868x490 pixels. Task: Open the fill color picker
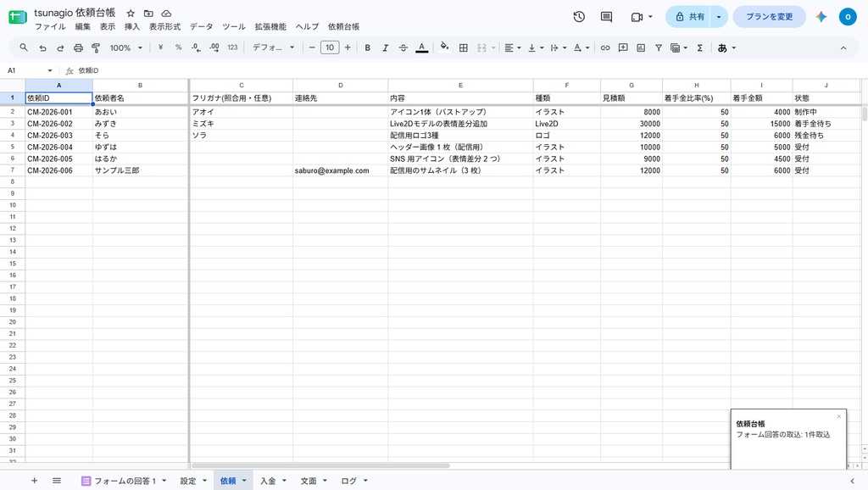[x=444, y=47]
